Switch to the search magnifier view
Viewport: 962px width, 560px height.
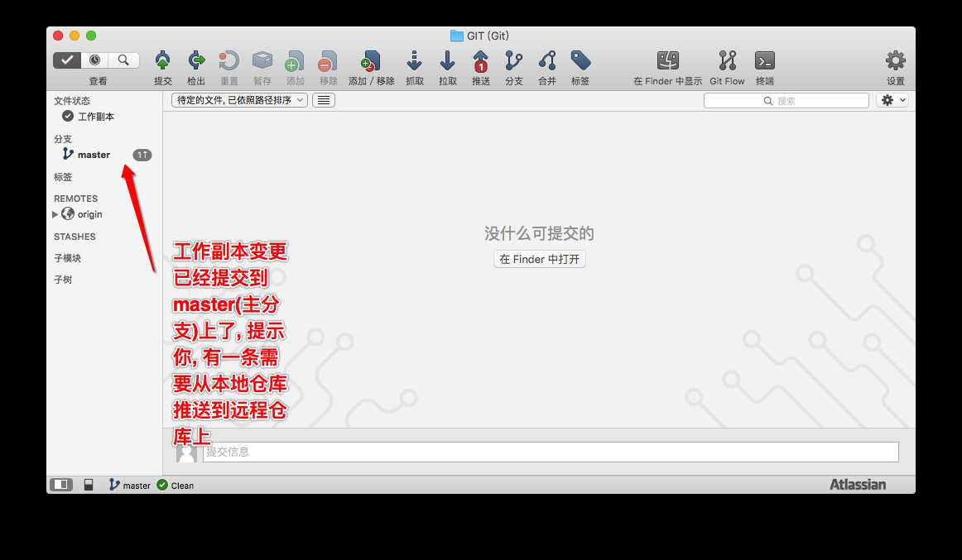(123, 60)
